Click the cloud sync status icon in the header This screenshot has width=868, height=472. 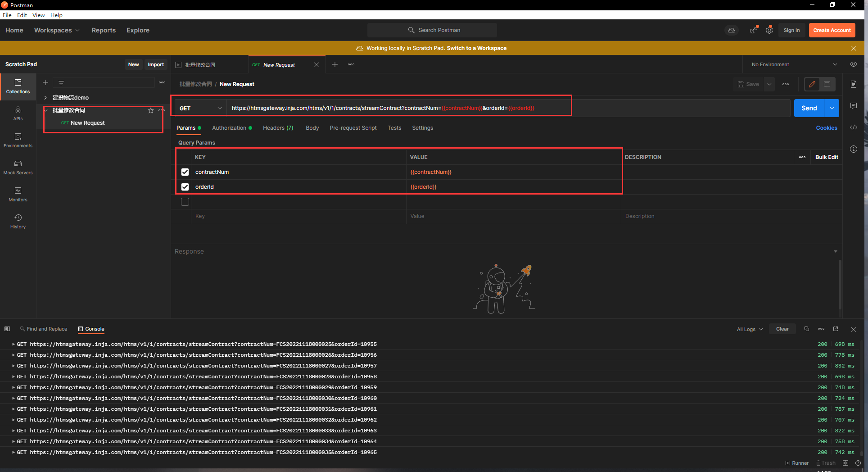click(x=732, y=30)
